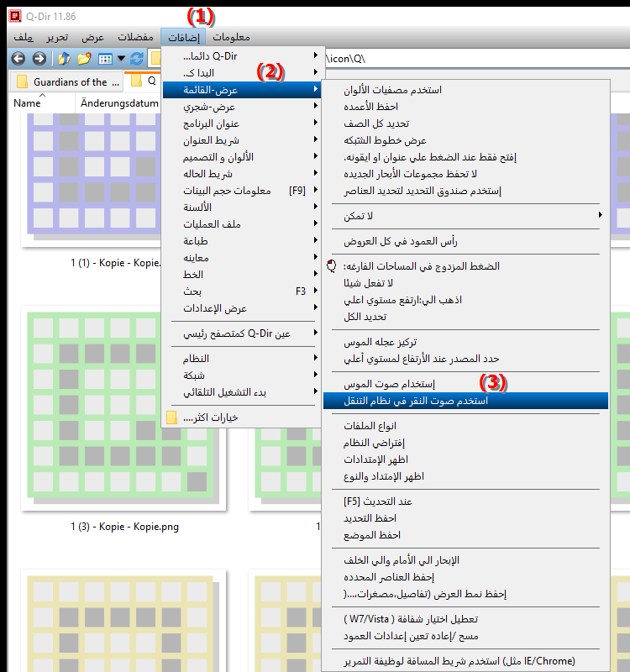Image resolution: width=630 pixels, height=672 pixels.
Task: Open the تحرير menu
Action: click(x=57, y=37)
